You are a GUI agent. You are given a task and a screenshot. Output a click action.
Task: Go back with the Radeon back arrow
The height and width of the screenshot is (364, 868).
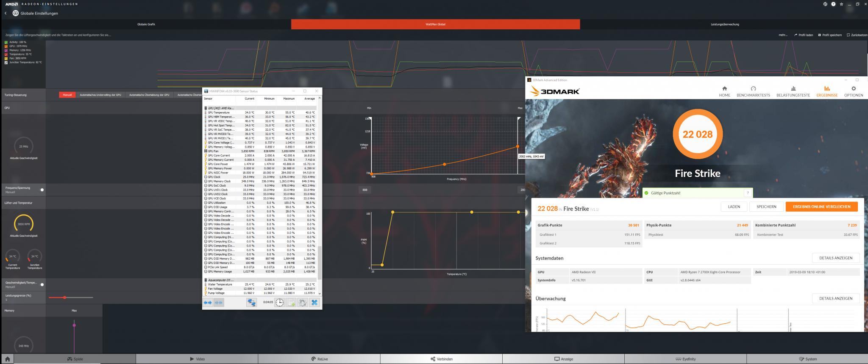6,13
